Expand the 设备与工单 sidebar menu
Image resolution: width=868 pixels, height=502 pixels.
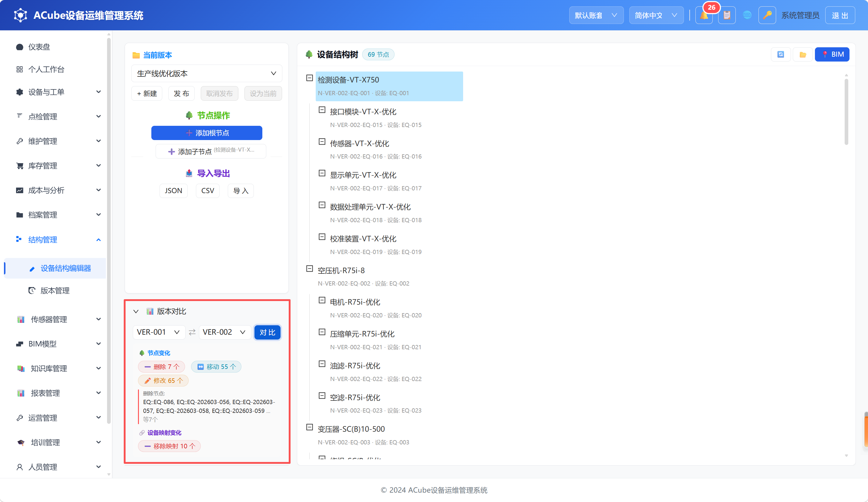coord(55,92)
